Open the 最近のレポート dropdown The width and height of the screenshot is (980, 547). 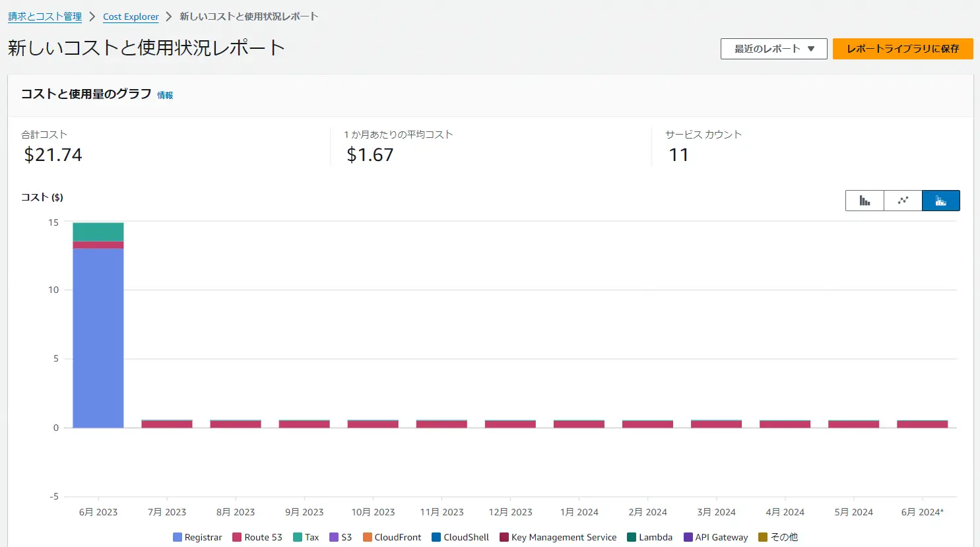pos(773,49)
